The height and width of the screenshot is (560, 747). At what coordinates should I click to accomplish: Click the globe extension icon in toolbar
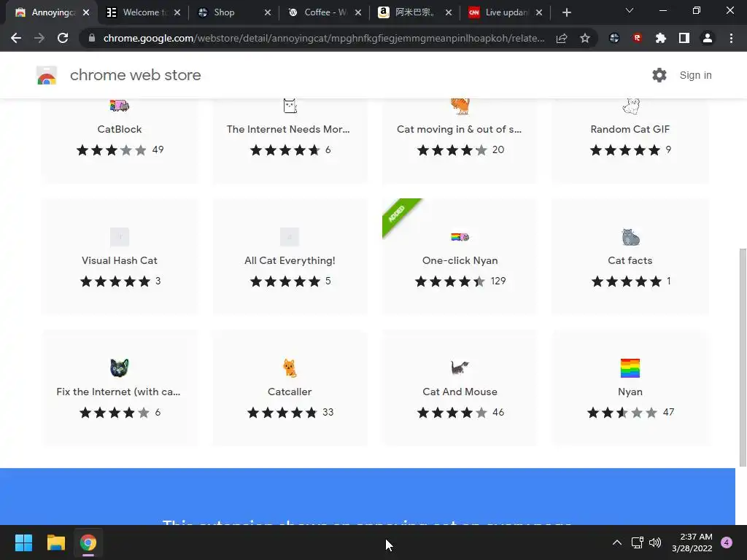614,38
